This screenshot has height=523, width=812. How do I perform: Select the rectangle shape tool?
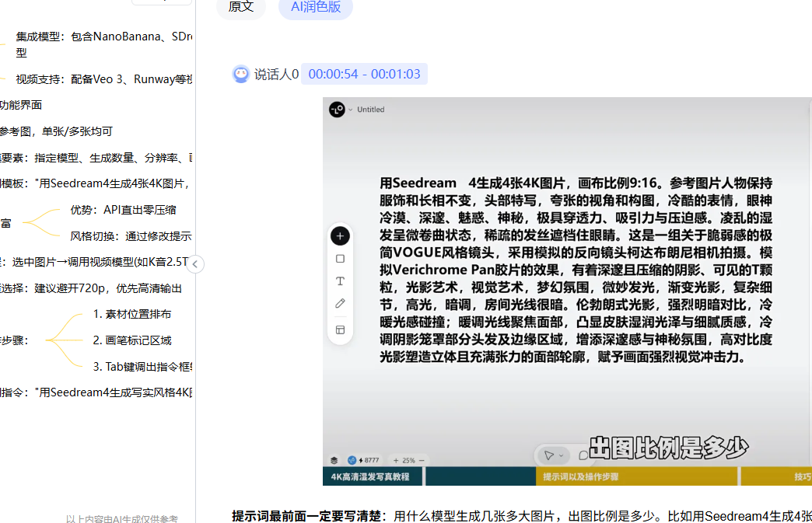[x=340, y=259]
